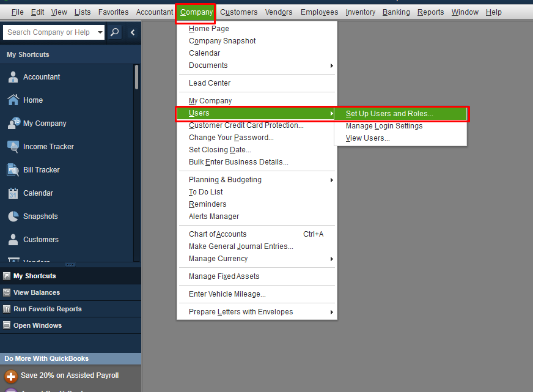Image resolution: width=533 pixels, height=392 pixels.
Task: Select Change Your Password
Action: coord(257,138)
